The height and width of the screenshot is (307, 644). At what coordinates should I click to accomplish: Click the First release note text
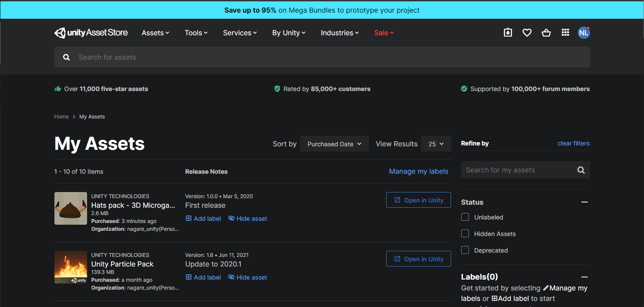[x=206, y=205]
